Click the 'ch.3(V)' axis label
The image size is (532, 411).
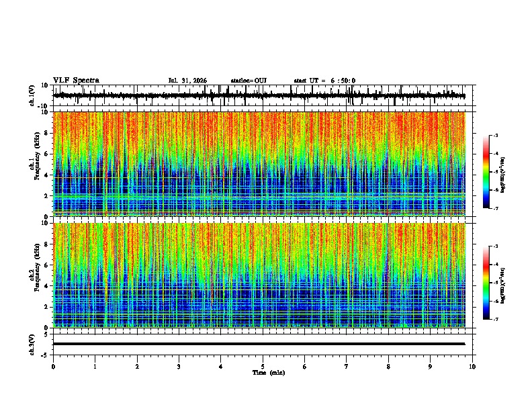(32, 345)
